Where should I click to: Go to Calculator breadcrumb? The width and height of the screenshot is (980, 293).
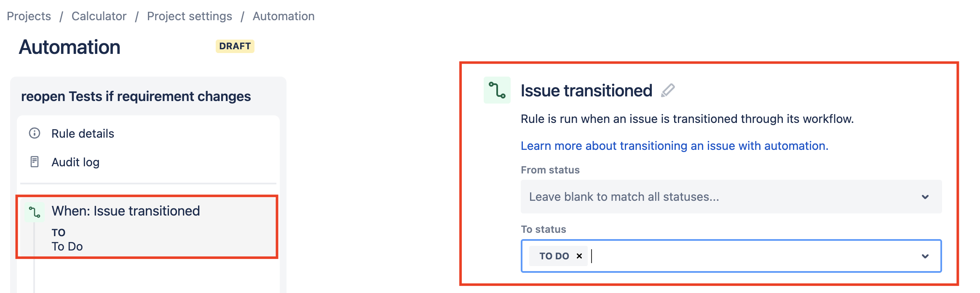99,16
